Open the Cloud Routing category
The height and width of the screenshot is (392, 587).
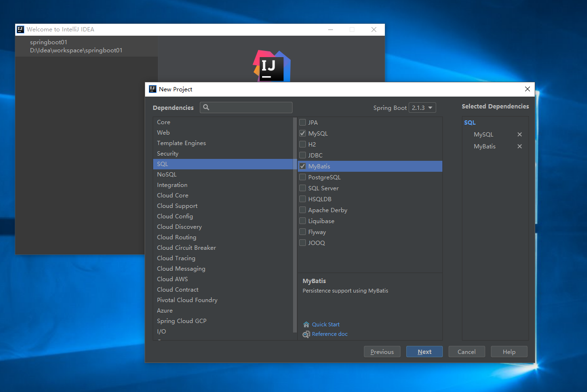(223, 237)
